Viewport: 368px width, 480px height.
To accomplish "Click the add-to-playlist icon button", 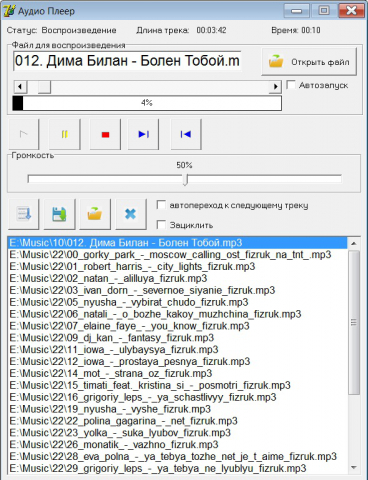I will click(x=24, y=214).
